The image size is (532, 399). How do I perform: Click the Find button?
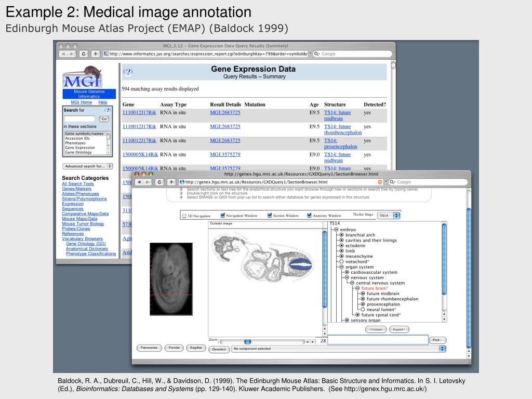tap(437, 340)
